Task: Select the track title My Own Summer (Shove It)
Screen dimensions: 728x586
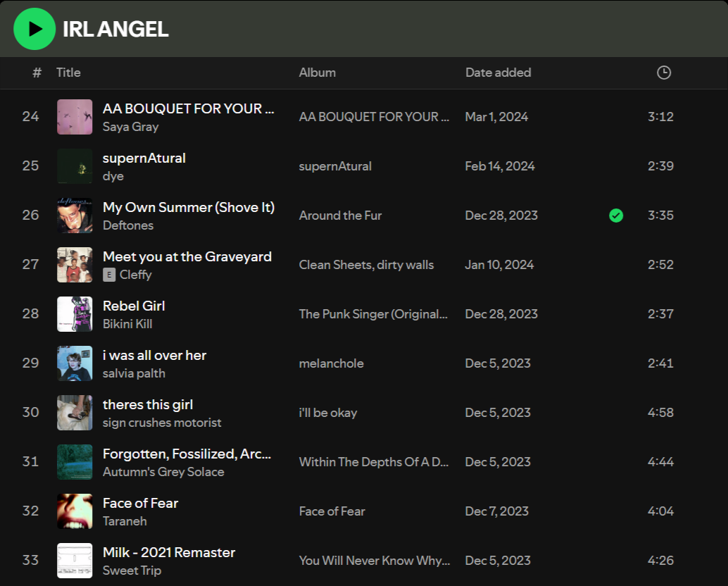Action: pos(189,207)
